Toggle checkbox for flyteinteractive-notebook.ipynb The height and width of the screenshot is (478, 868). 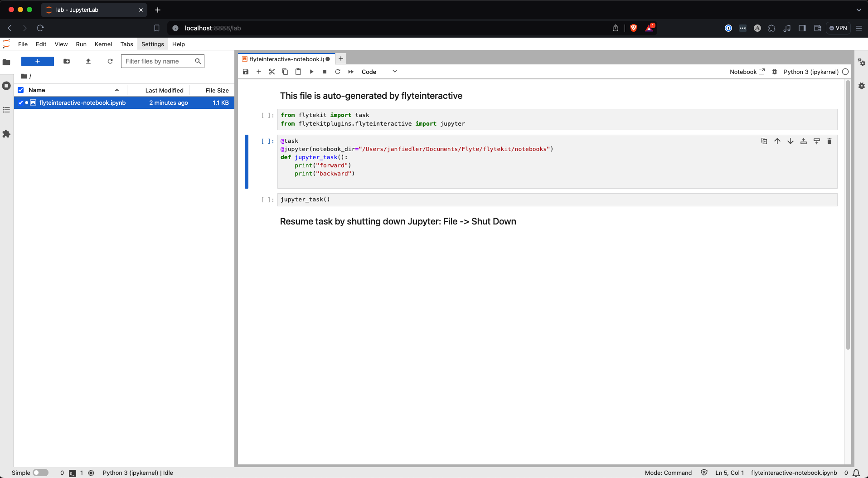(x=20, y=102)
